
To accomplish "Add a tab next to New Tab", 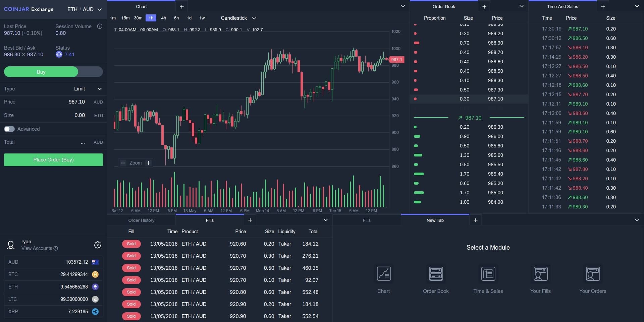I will coord(475,220).
